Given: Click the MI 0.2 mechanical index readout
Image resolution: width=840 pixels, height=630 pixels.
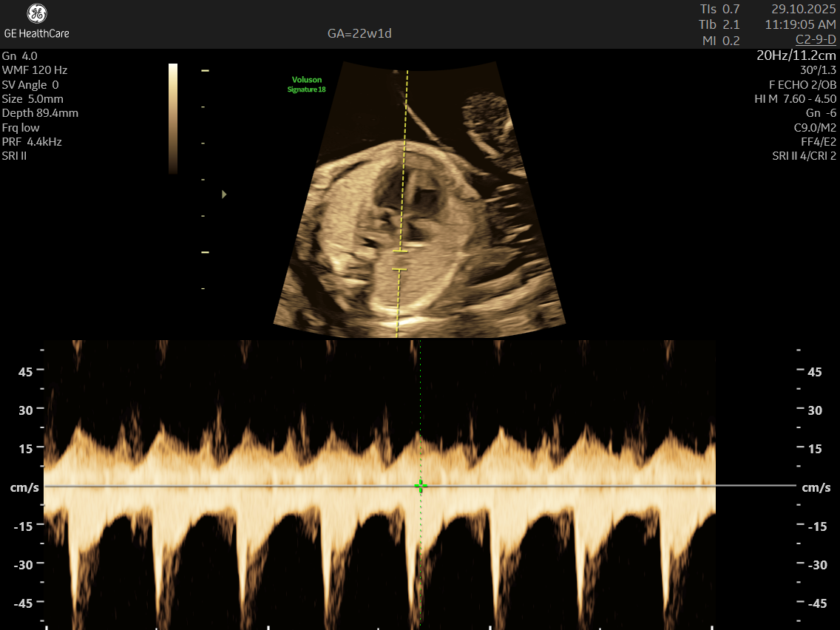Looking at the screenshot, I should pos(721,41).
